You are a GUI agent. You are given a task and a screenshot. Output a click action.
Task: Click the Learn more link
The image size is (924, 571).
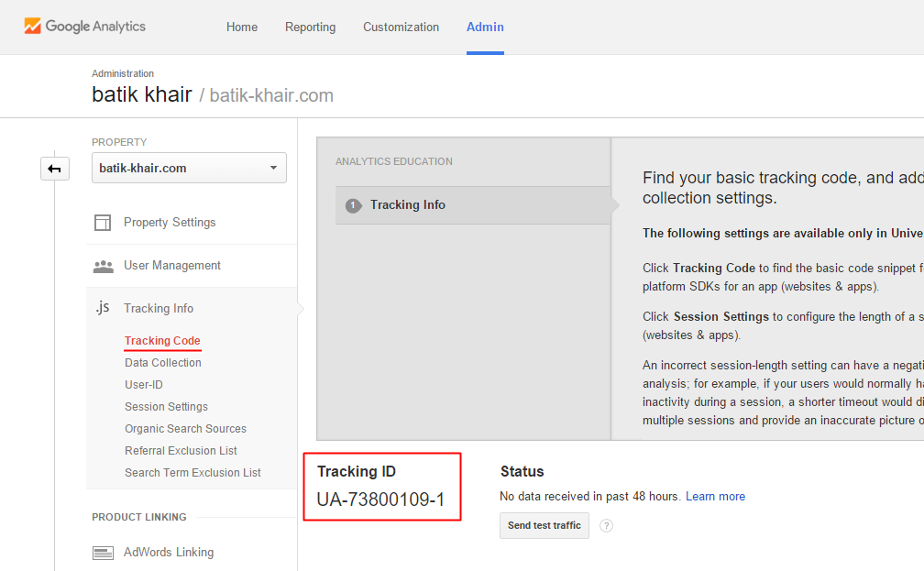[715, 497]
